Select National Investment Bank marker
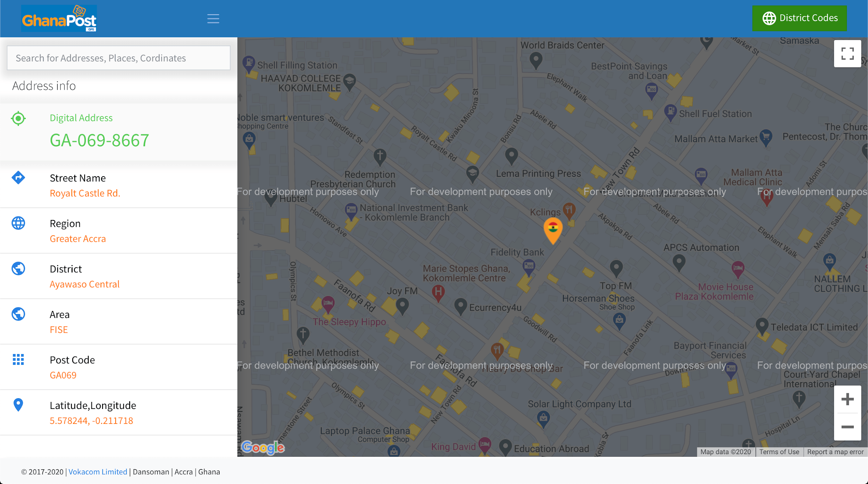The image size is (868, 484). pos(351,211)
